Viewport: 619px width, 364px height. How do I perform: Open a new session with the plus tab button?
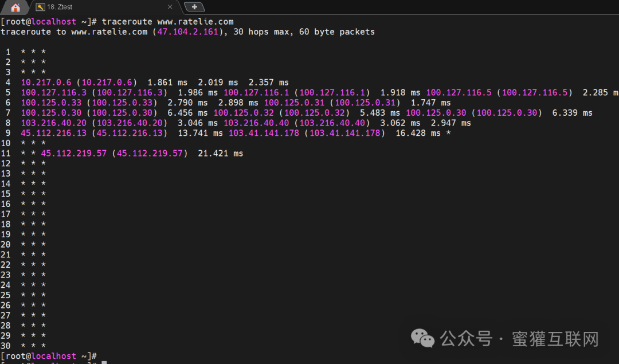(x=194, y=7)
